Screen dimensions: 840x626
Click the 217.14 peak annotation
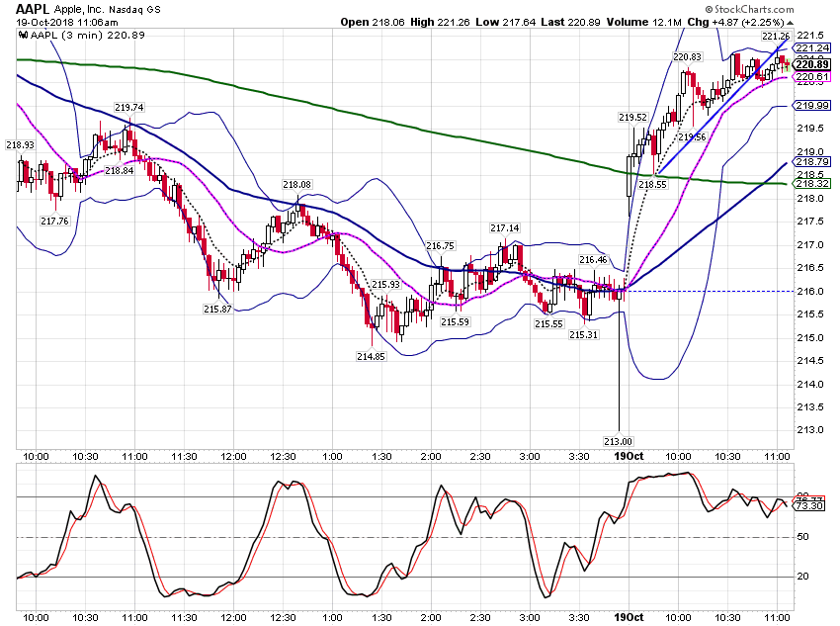505,228
